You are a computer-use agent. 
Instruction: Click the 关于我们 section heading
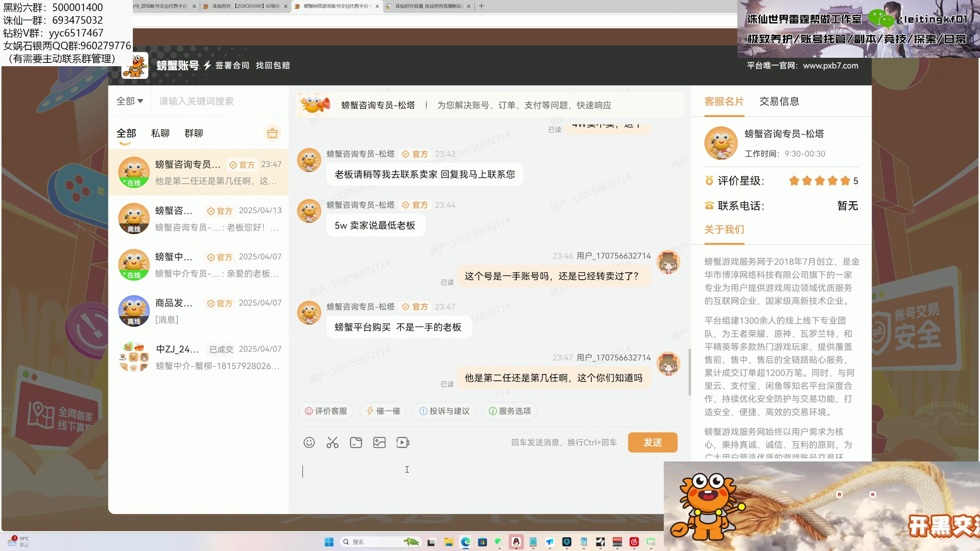724,230
